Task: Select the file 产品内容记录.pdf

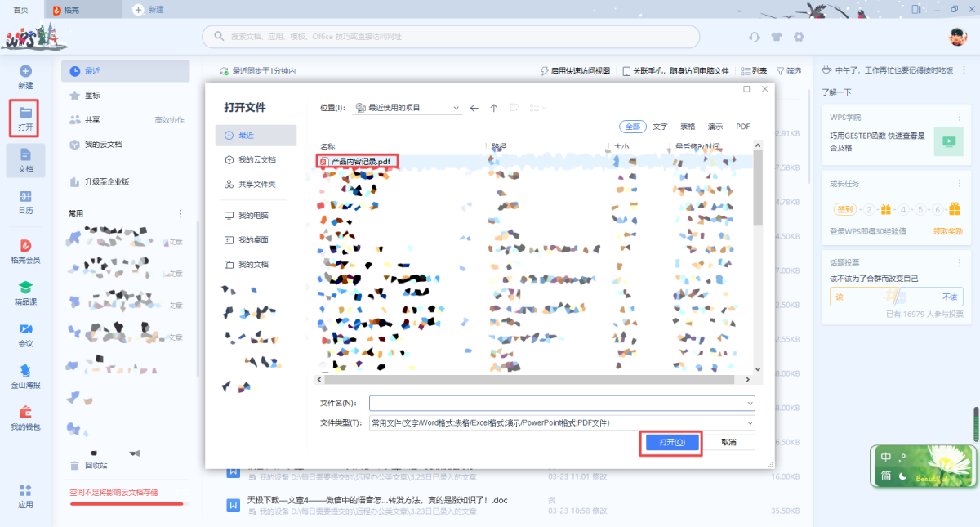Action: click(359, 162)
